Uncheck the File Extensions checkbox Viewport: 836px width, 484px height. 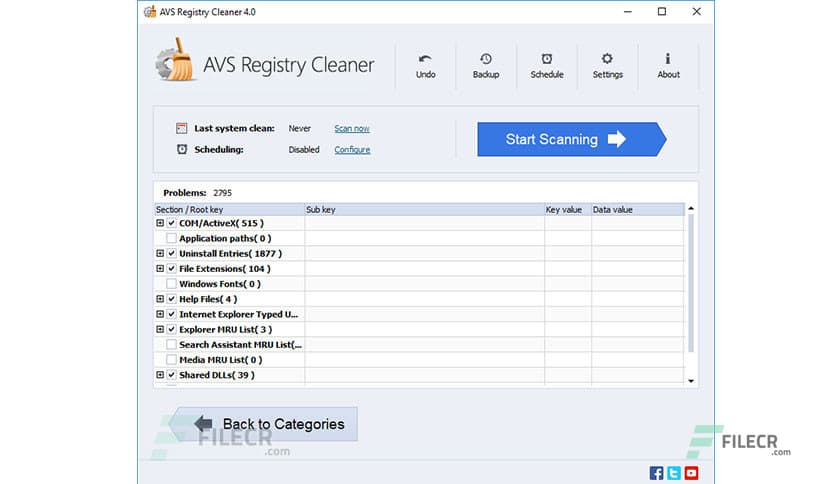(171, 269)
